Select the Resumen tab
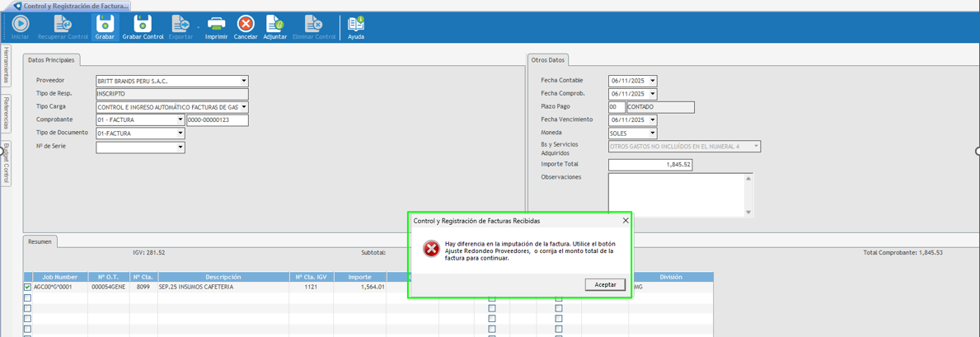Viewport: 980px width, 337px height. pos(40,241)
